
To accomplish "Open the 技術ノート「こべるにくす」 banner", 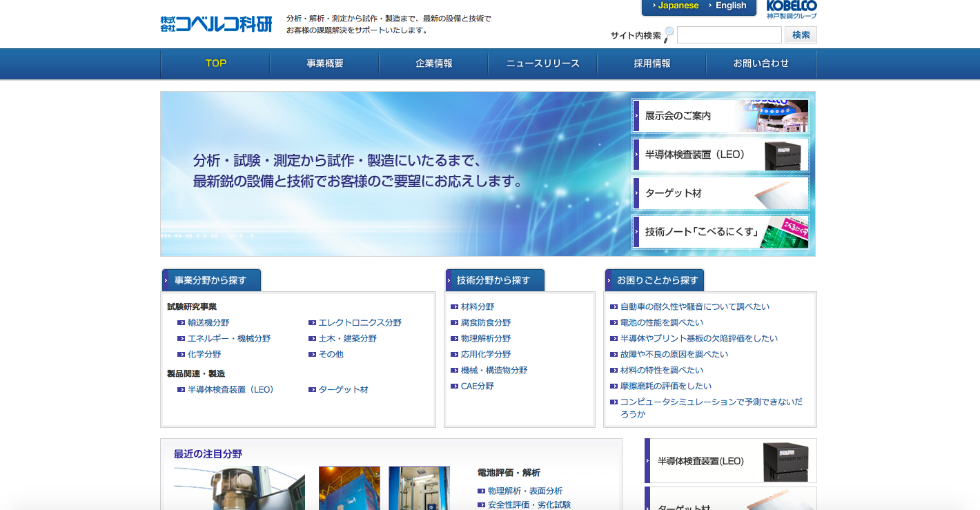I will coord(721,232).
